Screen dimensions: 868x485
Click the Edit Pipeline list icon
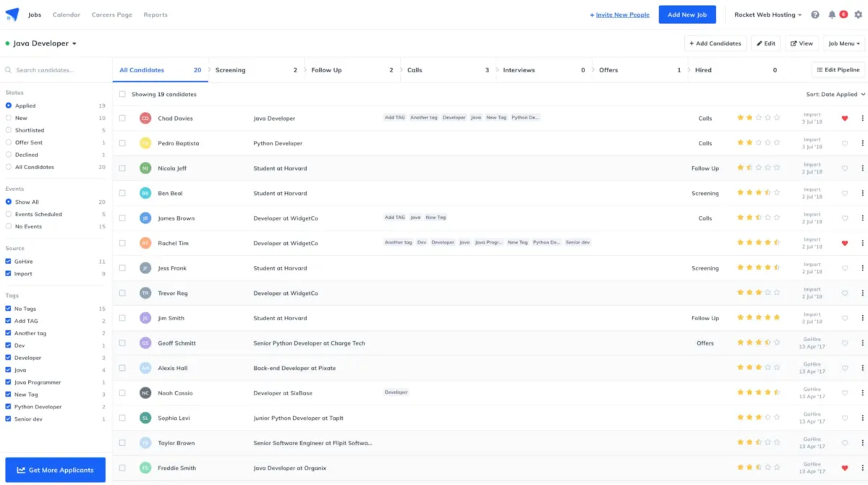pyautogui.click(x=818, y=69)
